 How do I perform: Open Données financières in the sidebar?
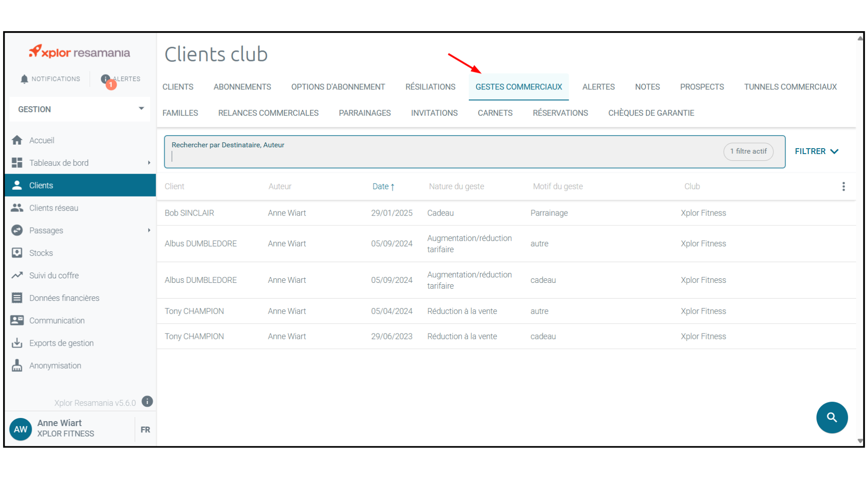point(64,298)
